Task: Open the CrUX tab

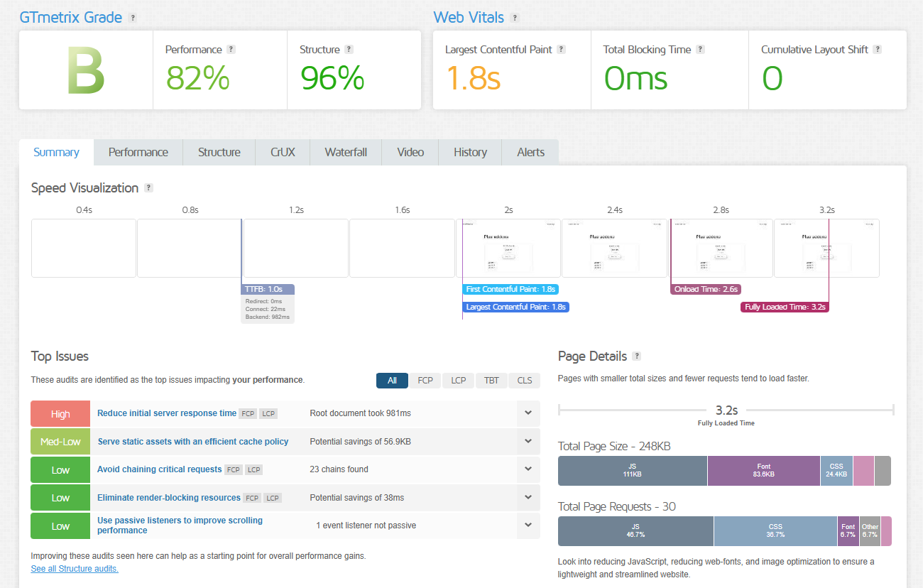Action: point(283,152)
